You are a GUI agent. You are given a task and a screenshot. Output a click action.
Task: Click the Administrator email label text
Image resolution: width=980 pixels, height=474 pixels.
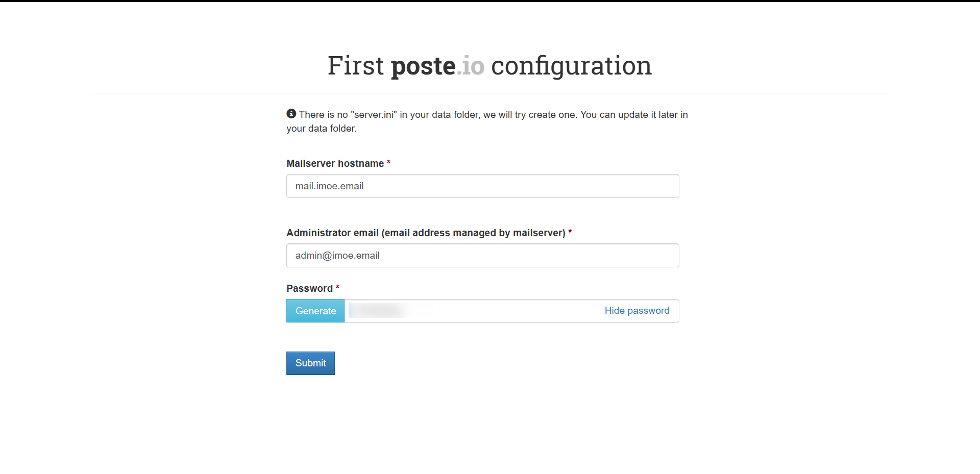coord(426,233)
